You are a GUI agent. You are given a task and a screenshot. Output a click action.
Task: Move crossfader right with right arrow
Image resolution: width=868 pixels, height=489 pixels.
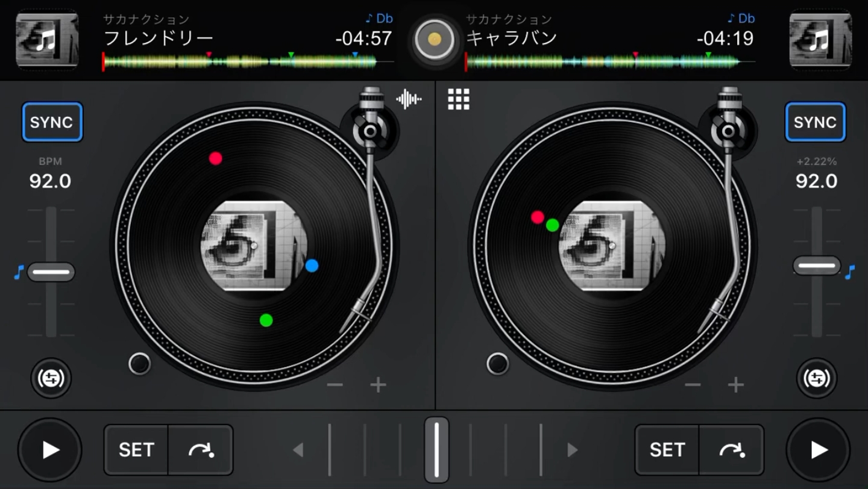tap(573, 449)
